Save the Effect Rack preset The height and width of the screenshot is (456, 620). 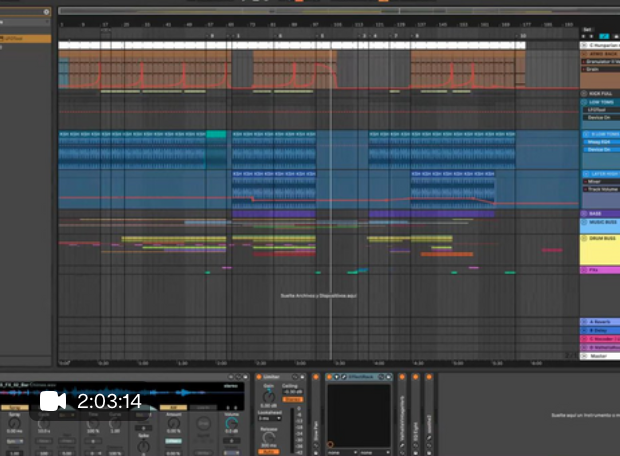pyautogui.click(x=389, y=377)
